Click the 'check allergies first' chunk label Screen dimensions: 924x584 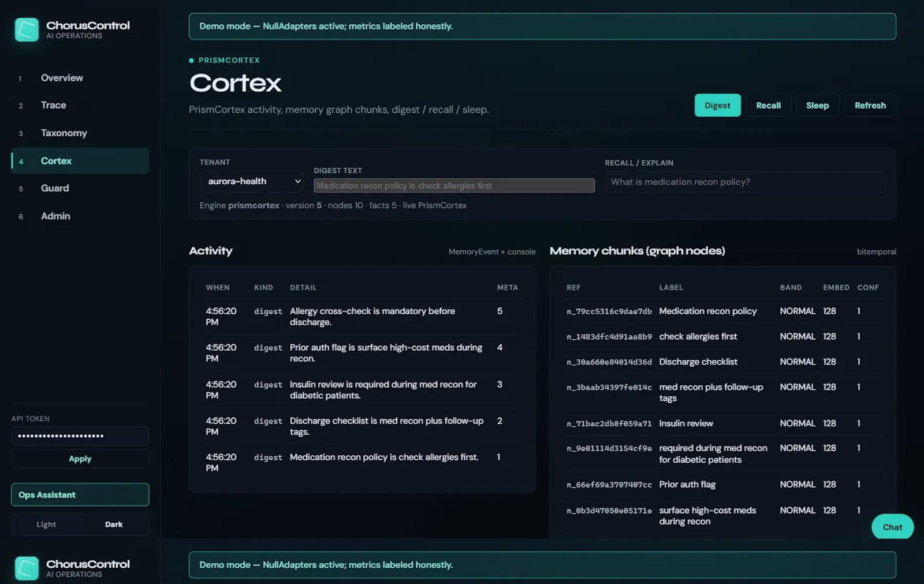(x=698, y=336)
